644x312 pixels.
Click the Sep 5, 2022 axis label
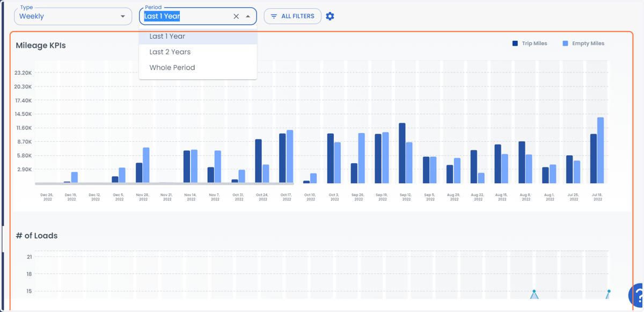point(429,197)
